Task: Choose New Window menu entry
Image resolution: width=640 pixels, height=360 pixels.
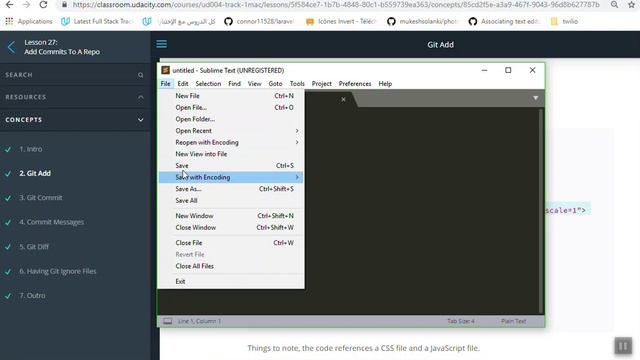Action: (x=231, y=216)
